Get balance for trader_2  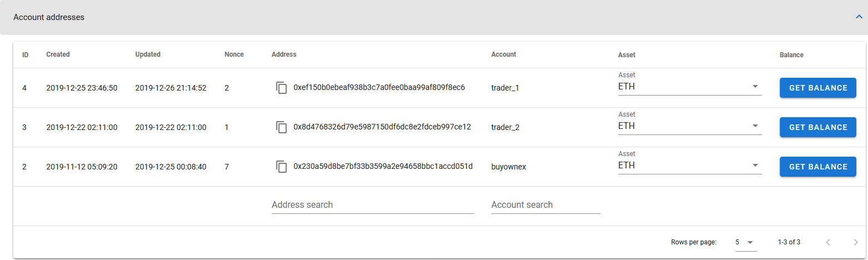[x=818, y=127]
